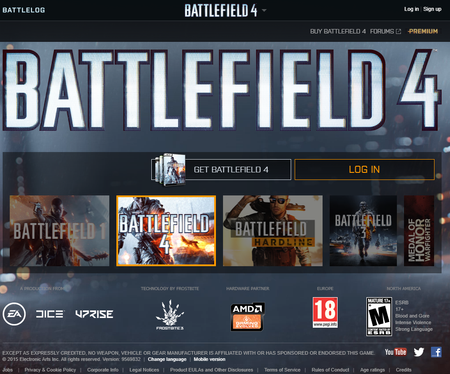Open the YouTube icon in footer
Screen dimensions: 450x374
click(x=395, y=352)
